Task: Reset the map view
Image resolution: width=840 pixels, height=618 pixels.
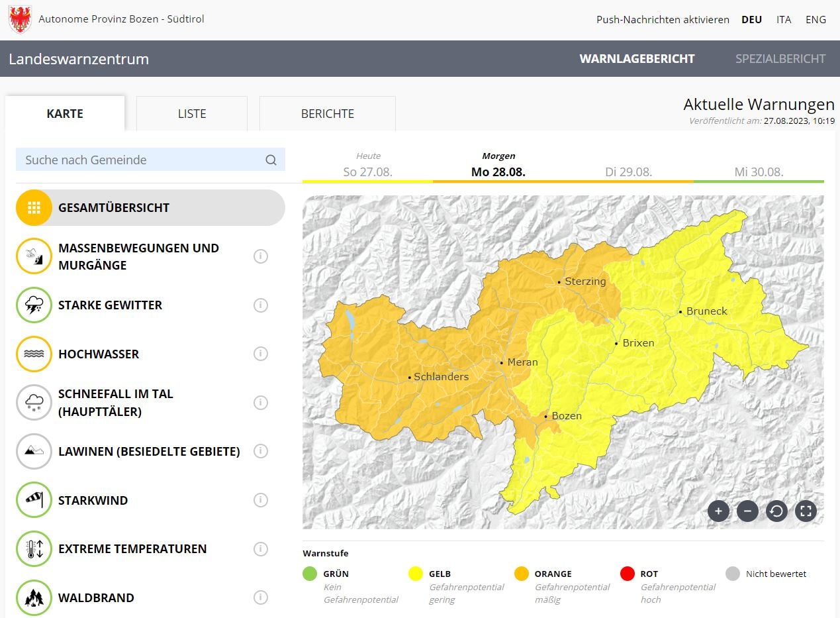Action: point(776,511)
